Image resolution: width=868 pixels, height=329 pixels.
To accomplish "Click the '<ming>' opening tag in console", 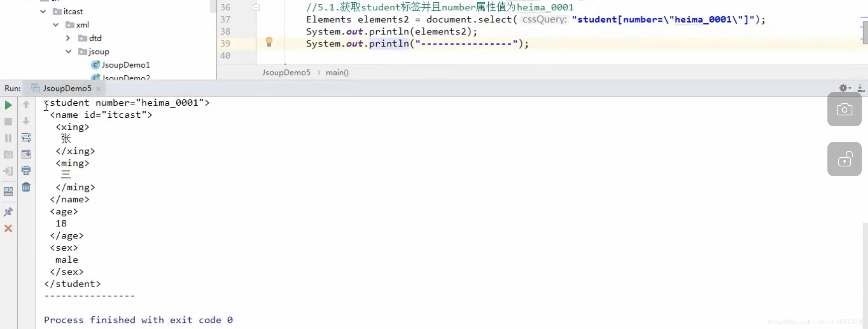I will tap(73, 163).
